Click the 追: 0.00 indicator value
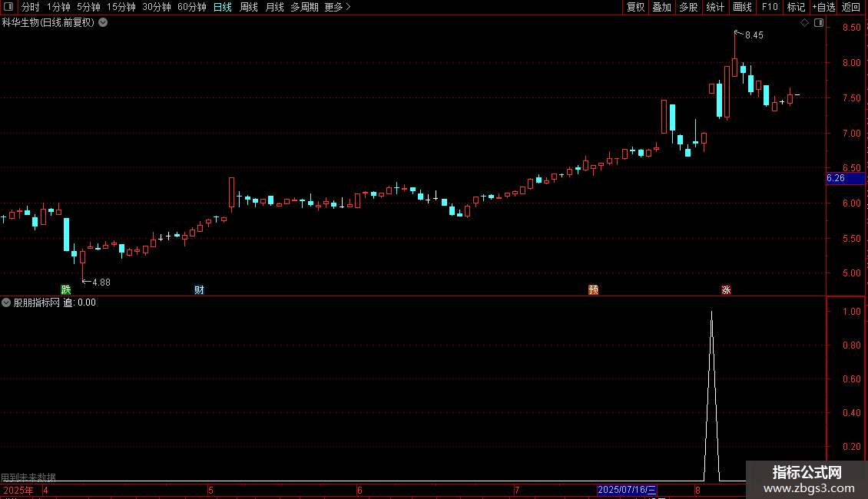Image resolution: width=868 pixels, height=499 pixels. [x=79, y=302]
